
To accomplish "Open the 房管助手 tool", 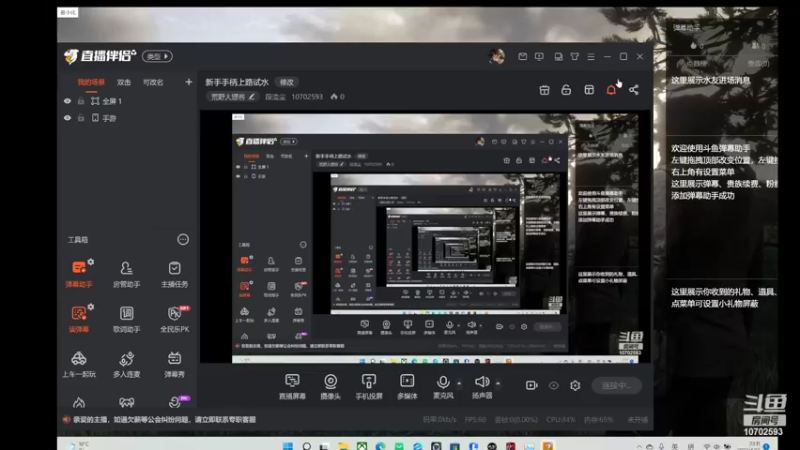I will [x=127, y=274].
